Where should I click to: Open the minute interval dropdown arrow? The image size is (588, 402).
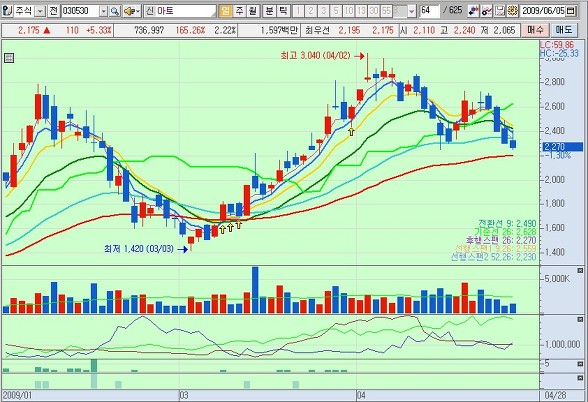412,12
